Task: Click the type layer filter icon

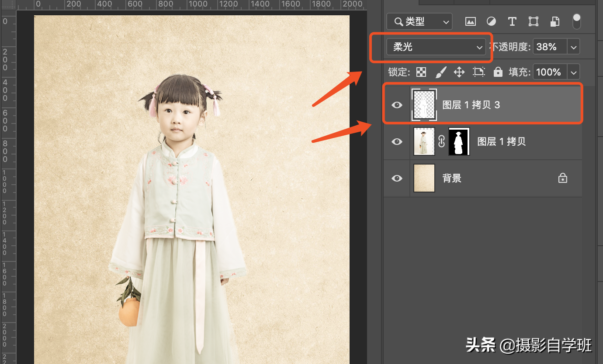Action: tap(512, 21)
